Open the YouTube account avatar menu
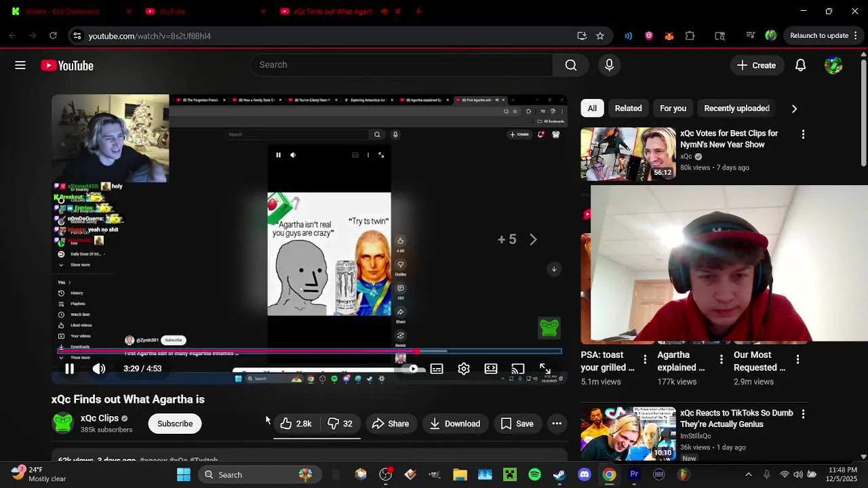The width and height of the screenshot is (868, 488). (833, 65)
